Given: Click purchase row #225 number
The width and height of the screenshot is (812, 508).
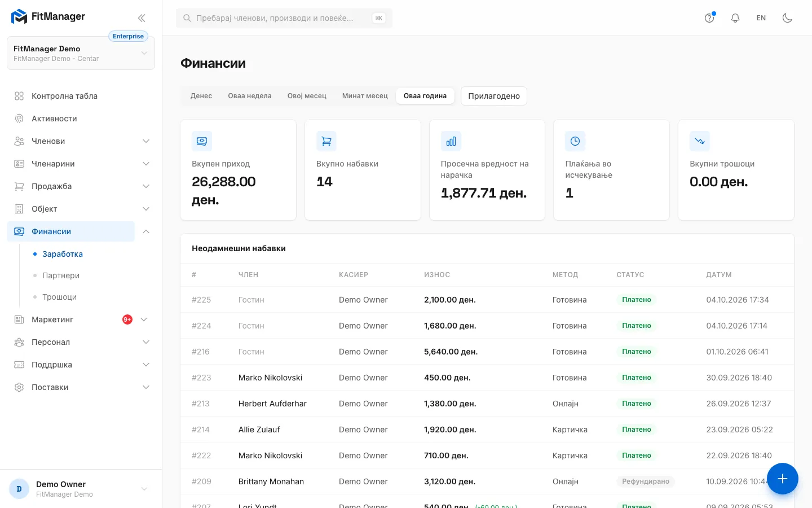Looking at the screenshot, I should (x=201, y=300).
